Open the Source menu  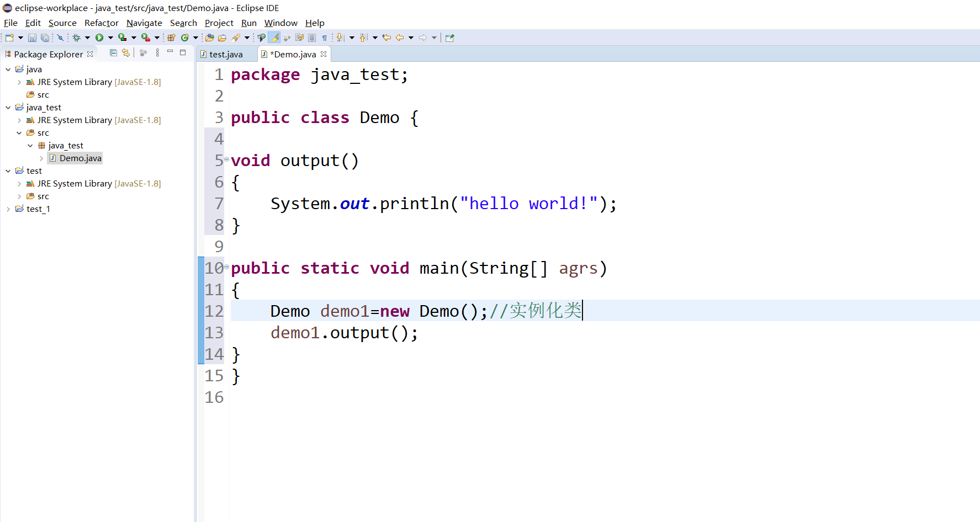click(x=62, y=23)
